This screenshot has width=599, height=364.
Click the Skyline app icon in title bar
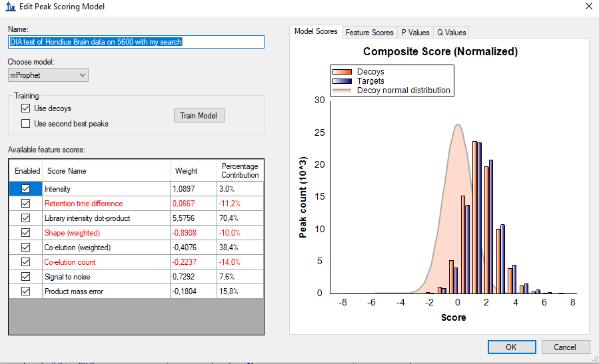coord(10,7)
